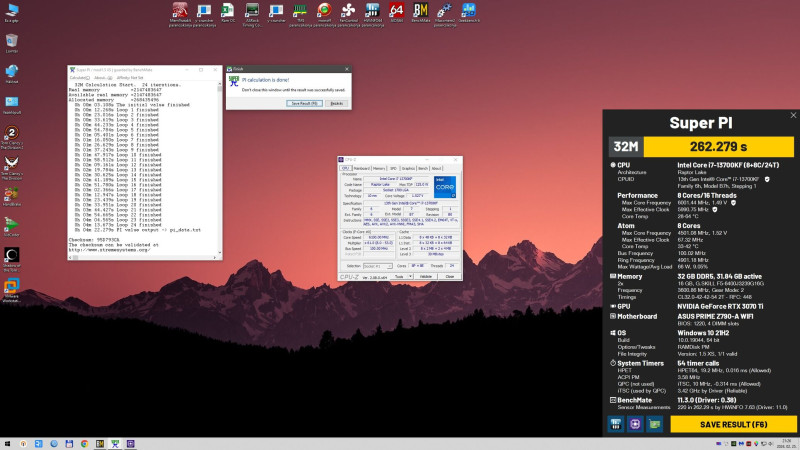This screenshot has width=800, height=450.
Task: Click the Super PI horizontal scrollbar
Action: point(142,258)
